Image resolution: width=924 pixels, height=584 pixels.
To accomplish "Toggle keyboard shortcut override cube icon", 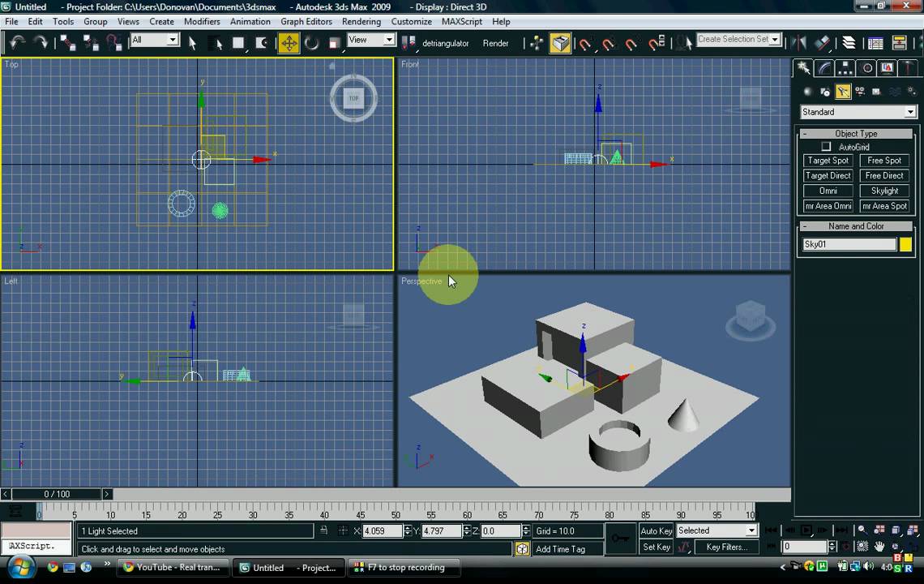I will [560, 42].
